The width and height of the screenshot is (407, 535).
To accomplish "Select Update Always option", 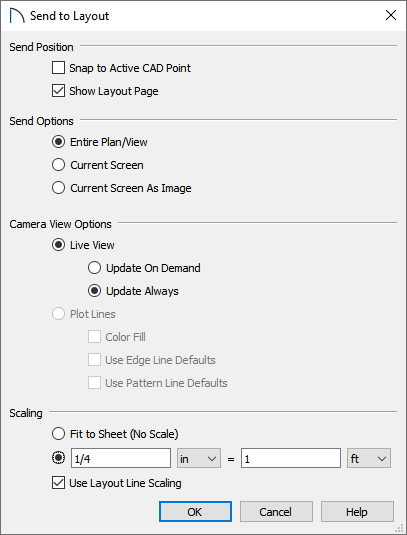I will tap(95, 291).
